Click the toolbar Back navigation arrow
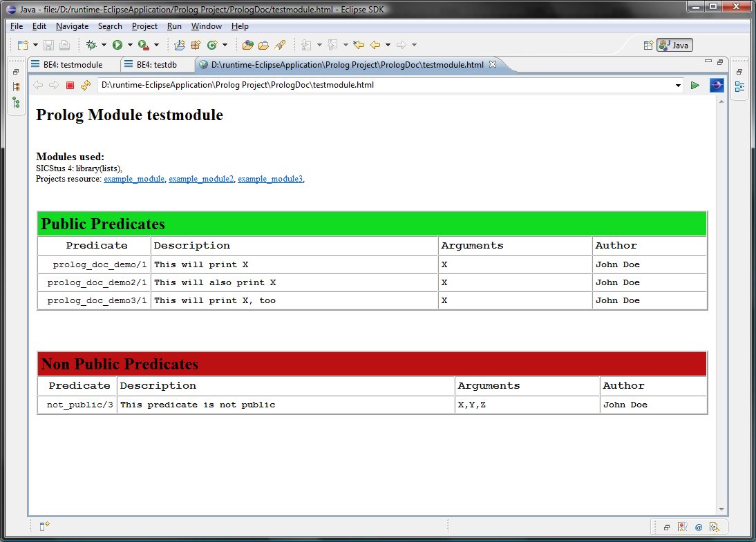This screenshot has width=756, height=542. coord(375,45)
